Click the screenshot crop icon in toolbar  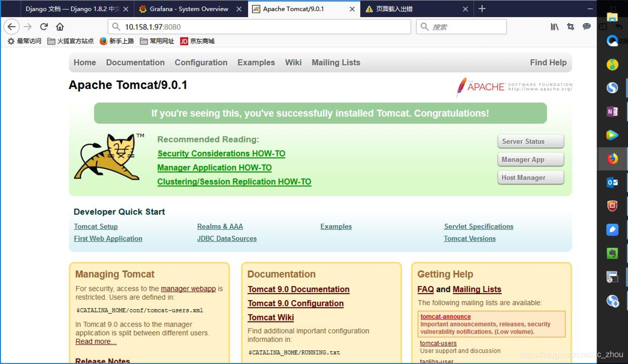(x=571, y=27)
